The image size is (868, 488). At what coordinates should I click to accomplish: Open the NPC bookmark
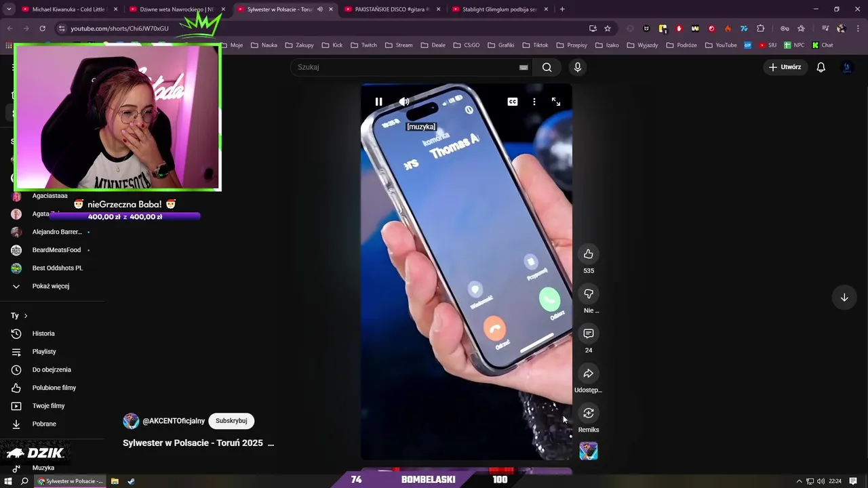tap(794, 45)
